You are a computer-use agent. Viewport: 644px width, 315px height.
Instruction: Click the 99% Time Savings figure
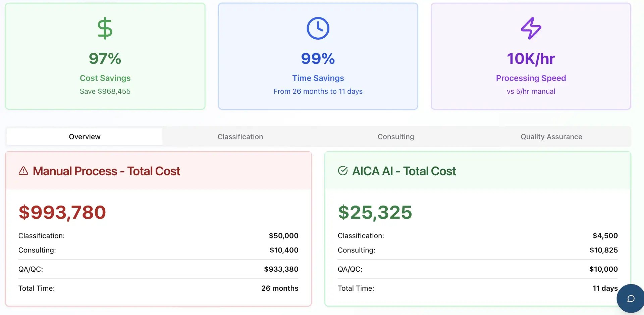(318, 59)
